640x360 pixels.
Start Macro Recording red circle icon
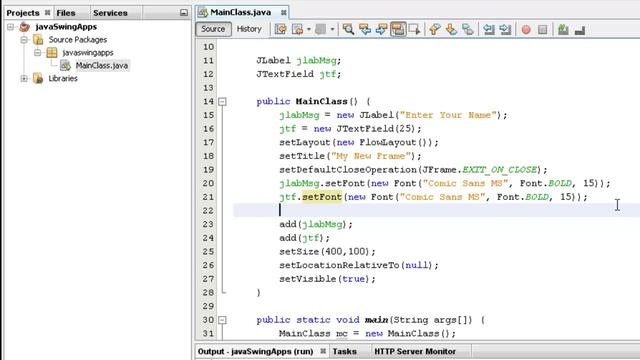(x=526, y=29)
